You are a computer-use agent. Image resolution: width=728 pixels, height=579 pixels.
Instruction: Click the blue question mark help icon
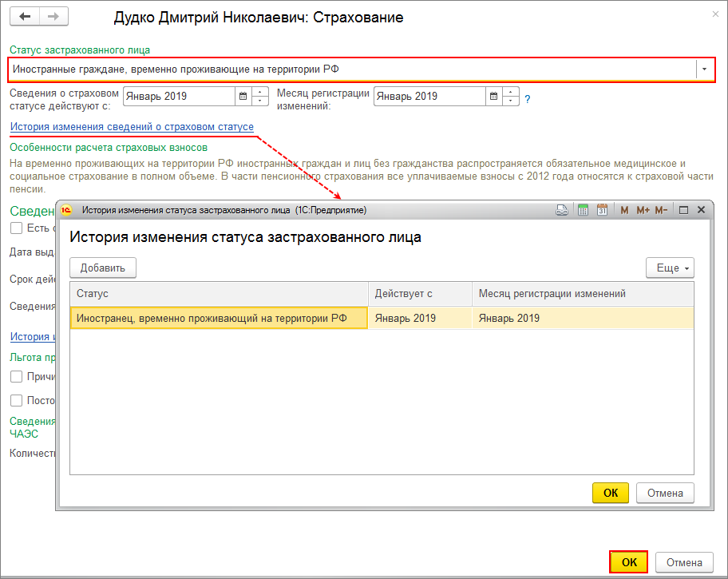point(528,100)
